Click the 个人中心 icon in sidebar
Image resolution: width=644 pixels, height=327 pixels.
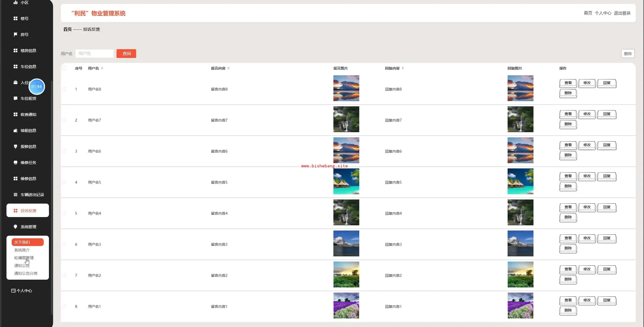tap(13, 291)
